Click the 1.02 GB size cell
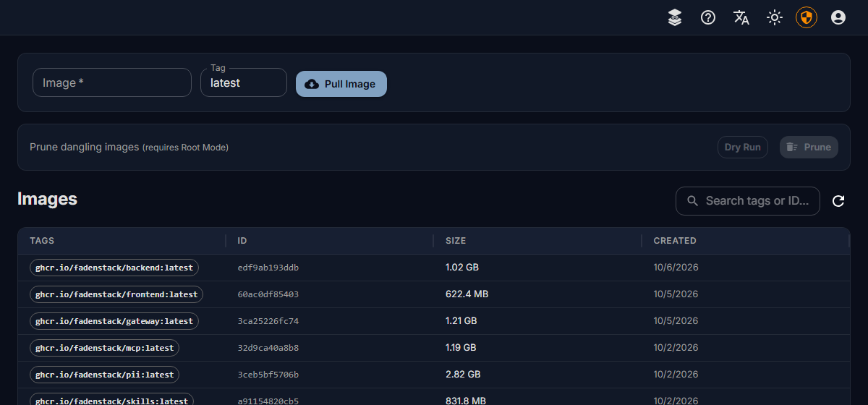Screen dimensions: 868x405 [x=462, y=268]
